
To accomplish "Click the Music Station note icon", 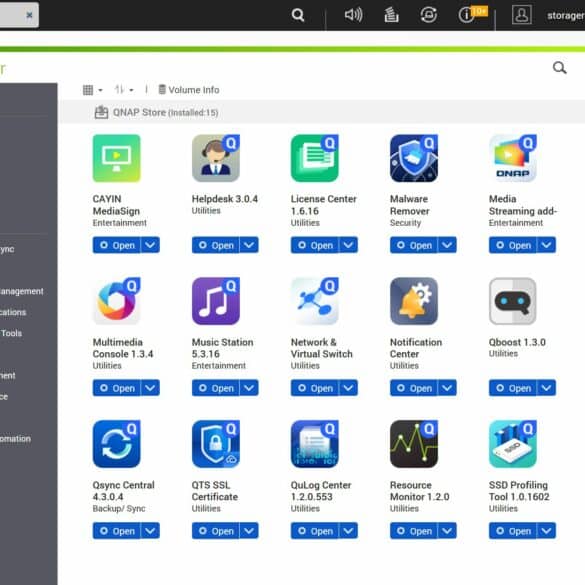I will [x=216, y=301].
